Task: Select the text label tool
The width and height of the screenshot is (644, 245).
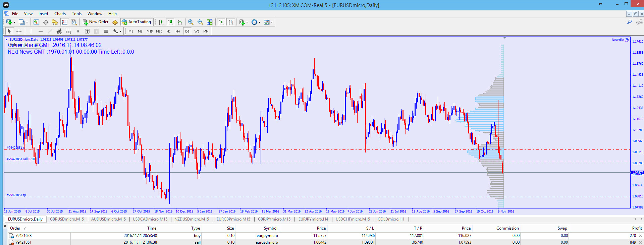Action: pyautogui.click(x=87, y=31)
